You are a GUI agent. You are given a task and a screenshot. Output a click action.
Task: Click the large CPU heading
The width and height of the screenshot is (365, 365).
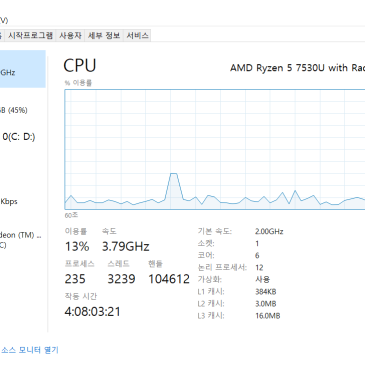[80, 65]
